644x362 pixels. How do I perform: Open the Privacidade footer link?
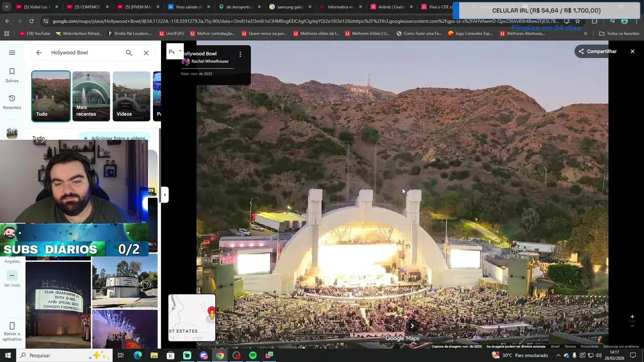[x=589, y=346]
